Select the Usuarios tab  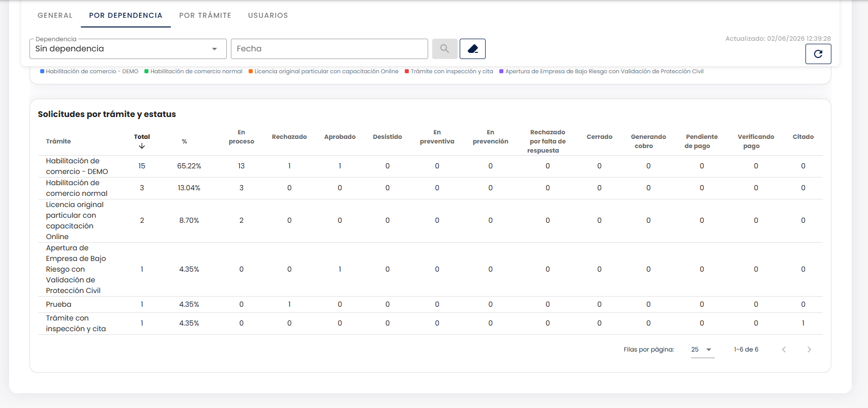click(x=268, y=15)
